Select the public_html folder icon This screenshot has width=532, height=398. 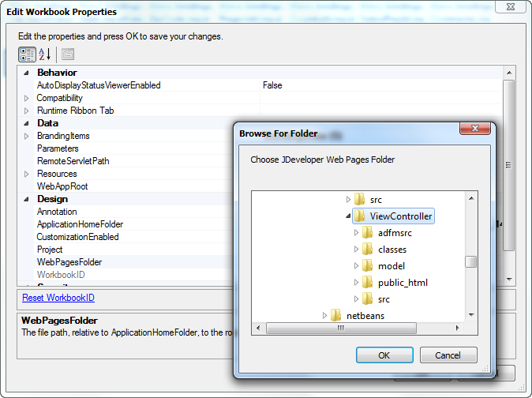[368, 282]
